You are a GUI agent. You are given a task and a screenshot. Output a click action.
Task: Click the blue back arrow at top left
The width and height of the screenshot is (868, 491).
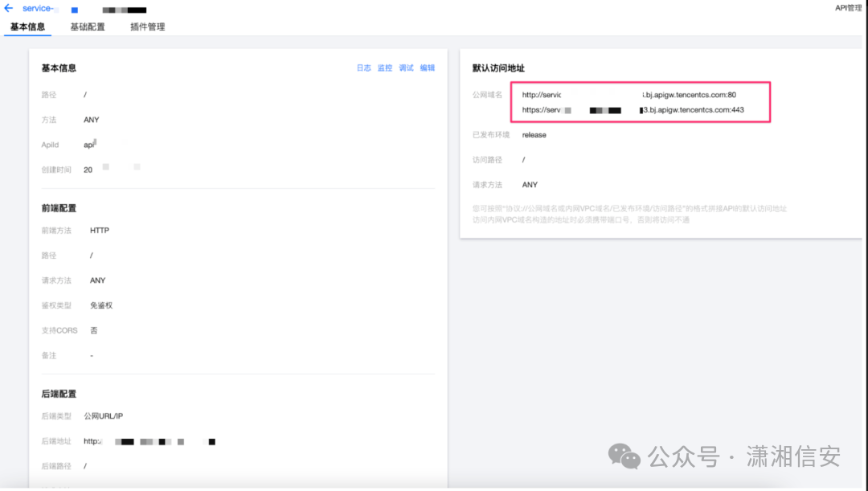(x=10, y=8)
